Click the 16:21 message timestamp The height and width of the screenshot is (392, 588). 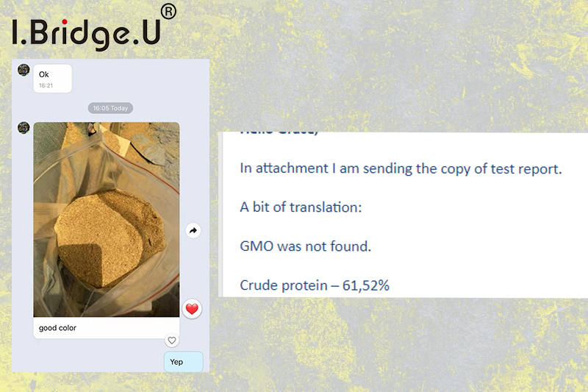coord(46,85)
